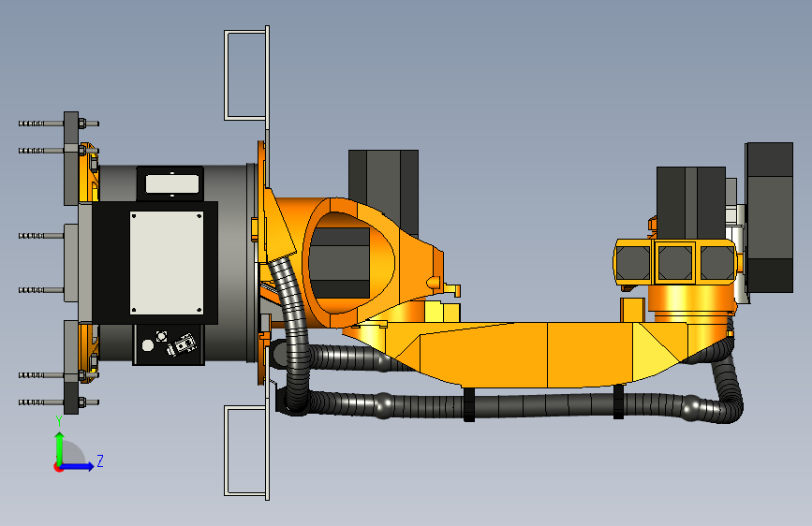Select the topmost threaded bolt on the left flange
This screenshot has height=526, width=812.
(x=58, y=124)
